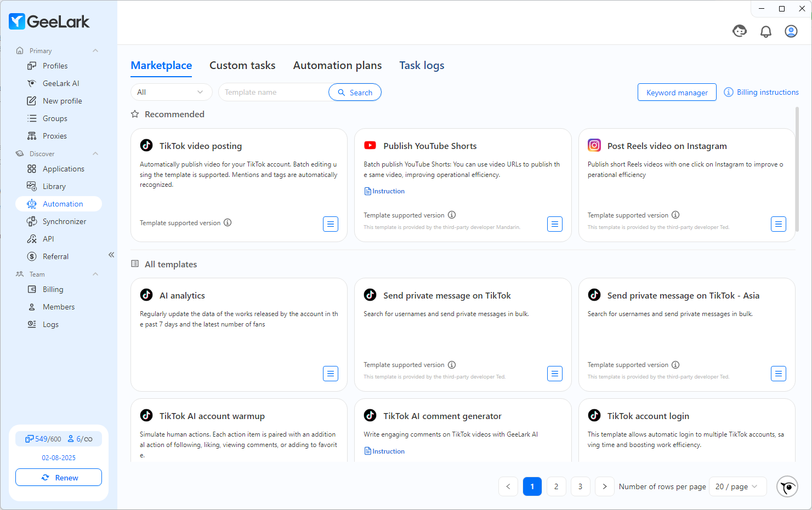Go to page 3 of templates

pyautogui.click(x=580, y=486)
